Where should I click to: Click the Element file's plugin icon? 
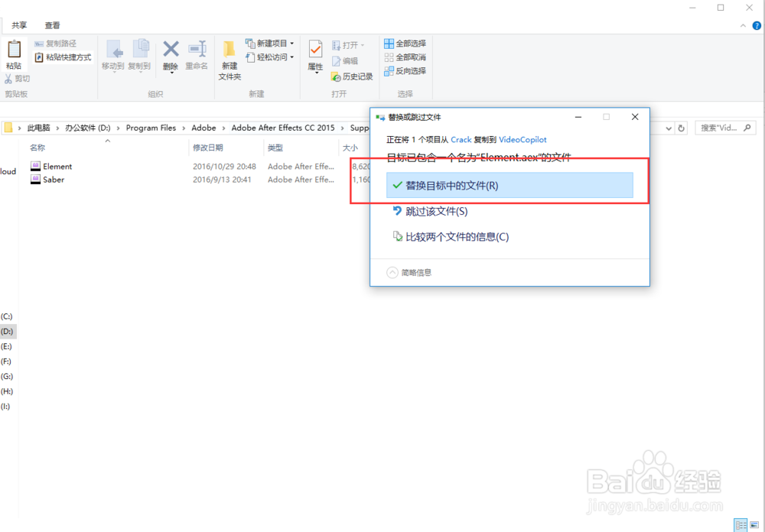pos(35,167)
